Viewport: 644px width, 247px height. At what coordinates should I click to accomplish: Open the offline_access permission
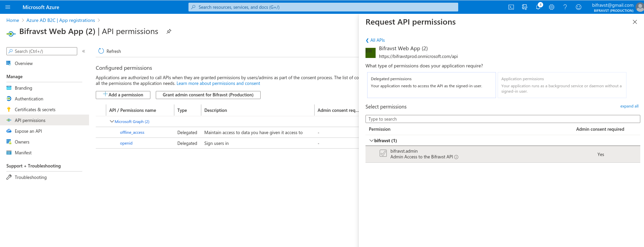pyautogui.click(x=132, y=132)
